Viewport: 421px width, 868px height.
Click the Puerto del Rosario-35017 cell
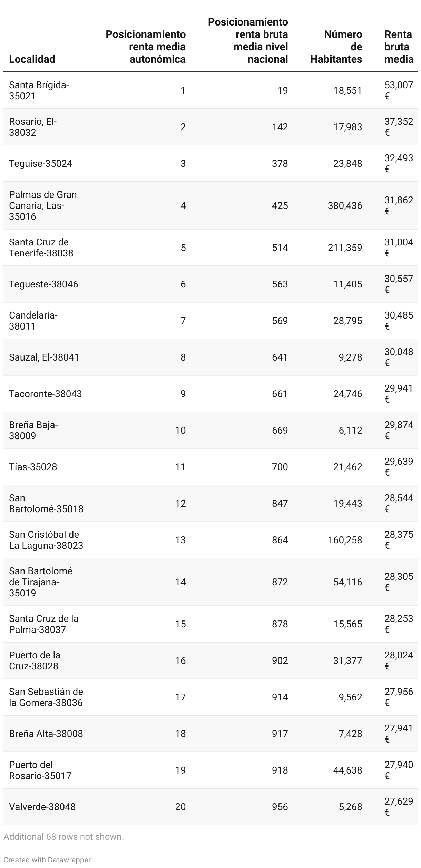coord(40,770)
